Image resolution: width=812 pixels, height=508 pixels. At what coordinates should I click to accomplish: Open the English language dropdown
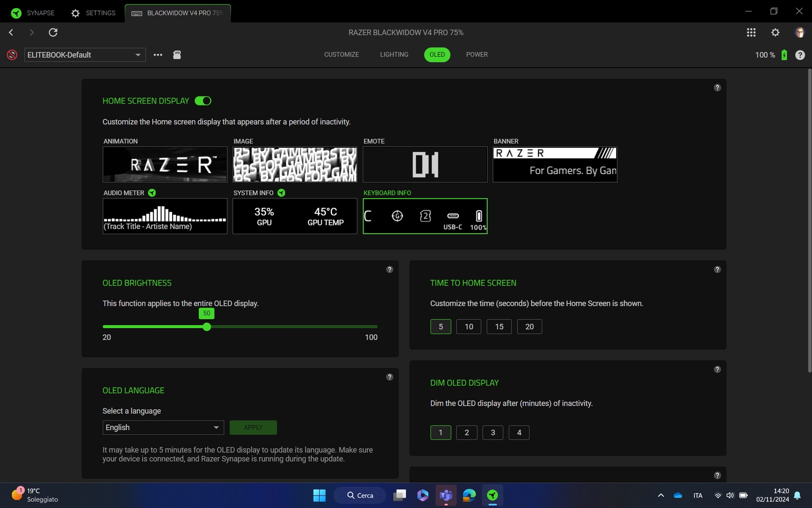[x=163, y=427]
